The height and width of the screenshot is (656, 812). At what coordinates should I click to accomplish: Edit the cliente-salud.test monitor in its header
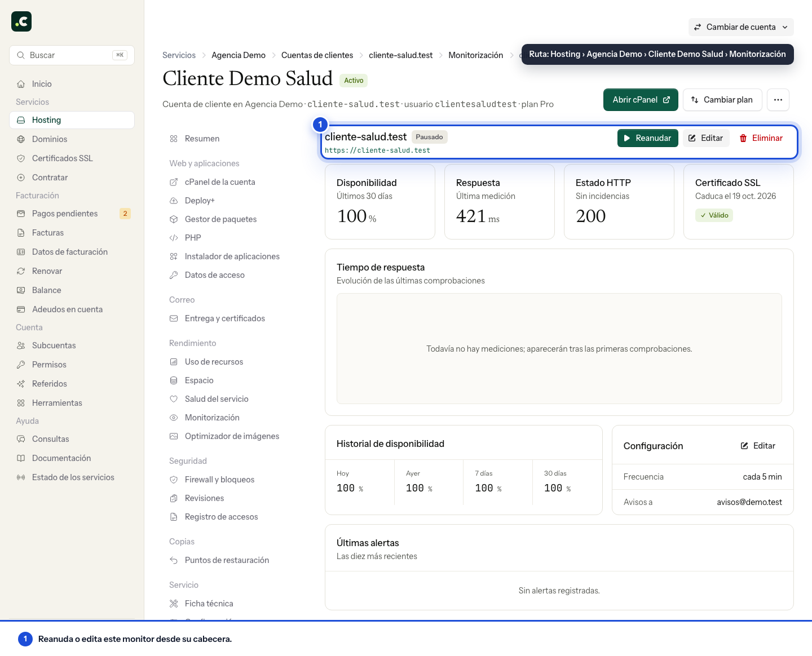click(706, 138)
